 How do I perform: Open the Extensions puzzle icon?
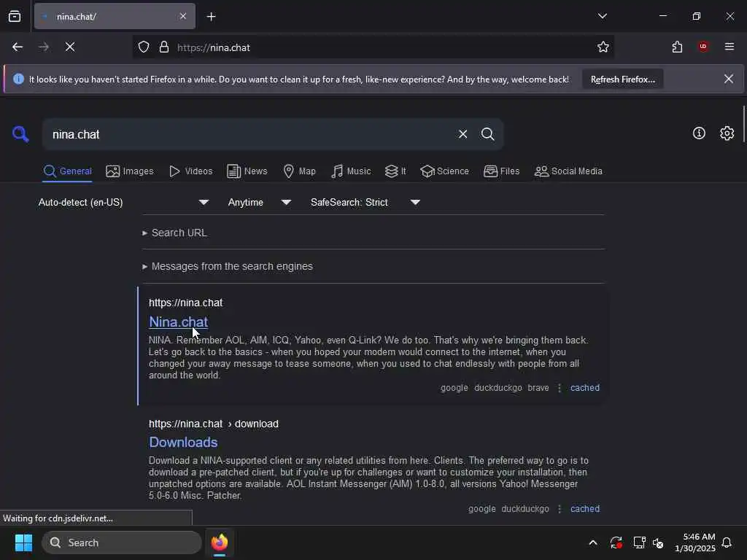pos(677,47)
